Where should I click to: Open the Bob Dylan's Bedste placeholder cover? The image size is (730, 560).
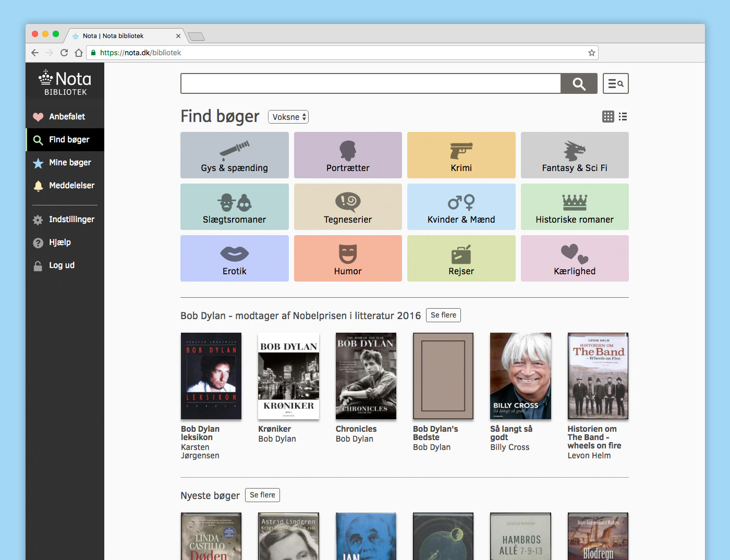443,376
